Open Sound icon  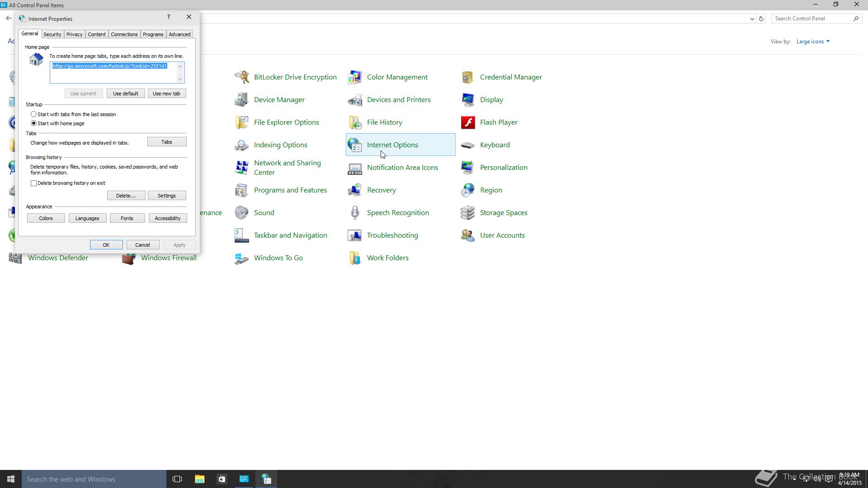(242, 212)
